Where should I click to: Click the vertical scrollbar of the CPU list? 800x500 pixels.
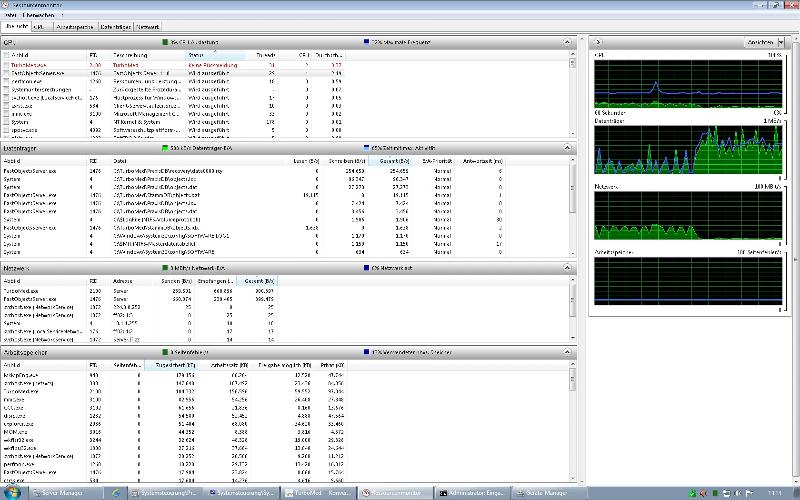click(x=572, y=94)
